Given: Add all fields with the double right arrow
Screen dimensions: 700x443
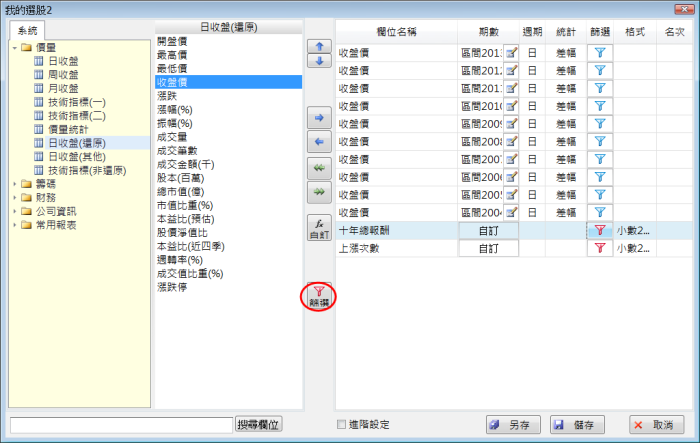Looking at the screenshot, I should click(x=319, y=192).
